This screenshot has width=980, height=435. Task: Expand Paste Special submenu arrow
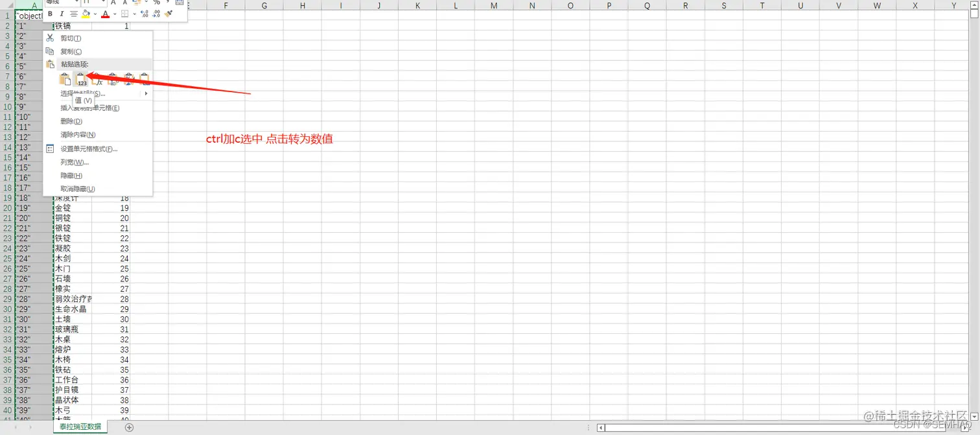[146, 94]
